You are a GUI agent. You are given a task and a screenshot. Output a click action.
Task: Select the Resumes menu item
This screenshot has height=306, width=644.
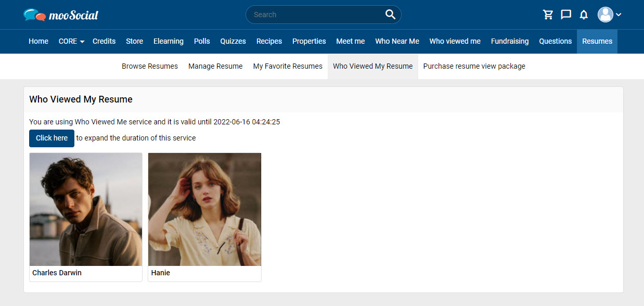click(597, 41)
